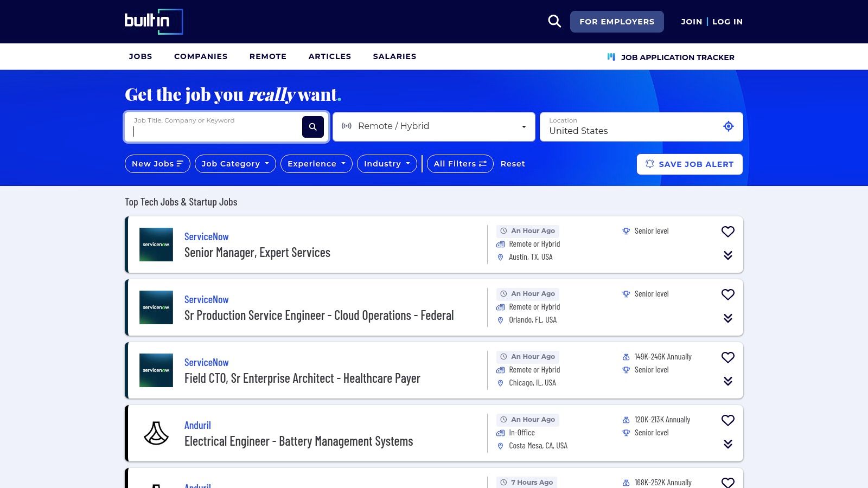
Task: Focus the Job Title keyword input
Action: click(x=214, y=127)
